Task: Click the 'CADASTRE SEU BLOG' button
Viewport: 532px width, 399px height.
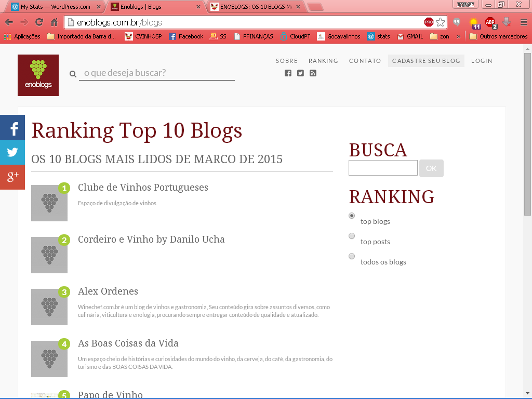Action: (x=426, y=61)
